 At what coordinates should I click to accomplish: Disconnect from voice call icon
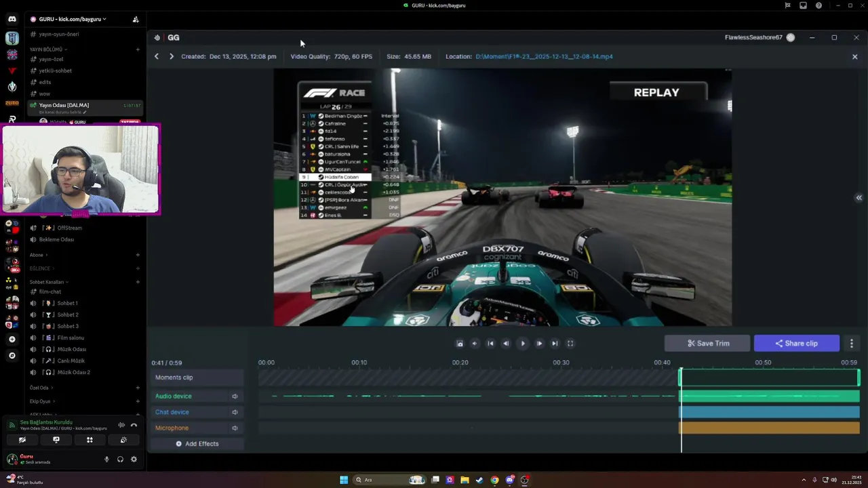(134, 425)
